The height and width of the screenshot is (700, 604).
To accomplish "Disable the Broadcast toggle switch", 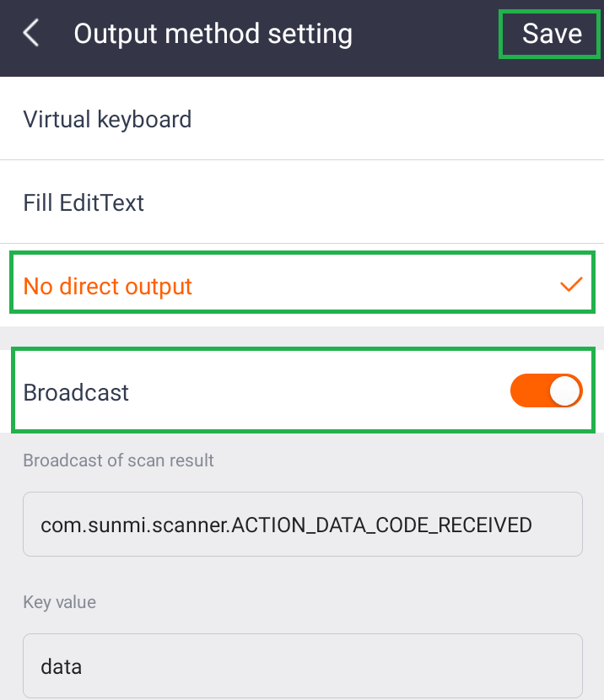I will [546, 391].
